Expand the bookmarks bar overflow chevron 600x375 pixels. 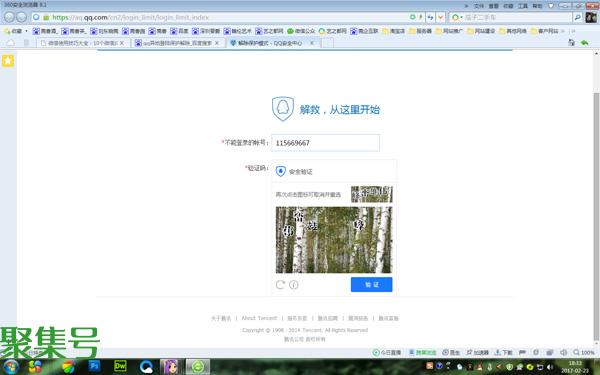(573, 31)
